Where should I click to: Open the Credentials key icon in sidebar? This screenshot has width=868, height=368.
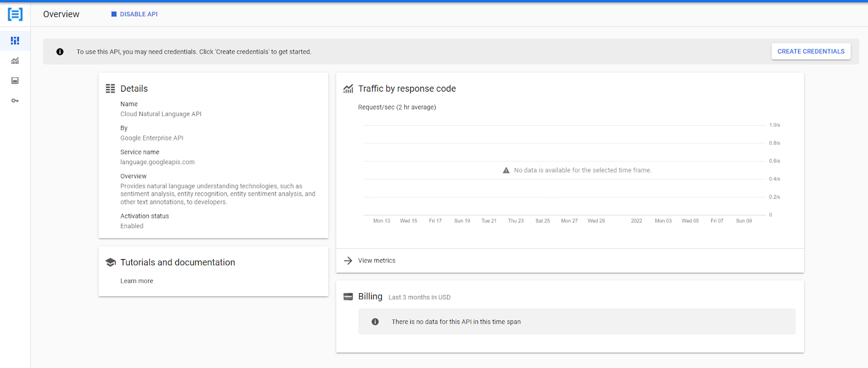[x=15, y=101]
